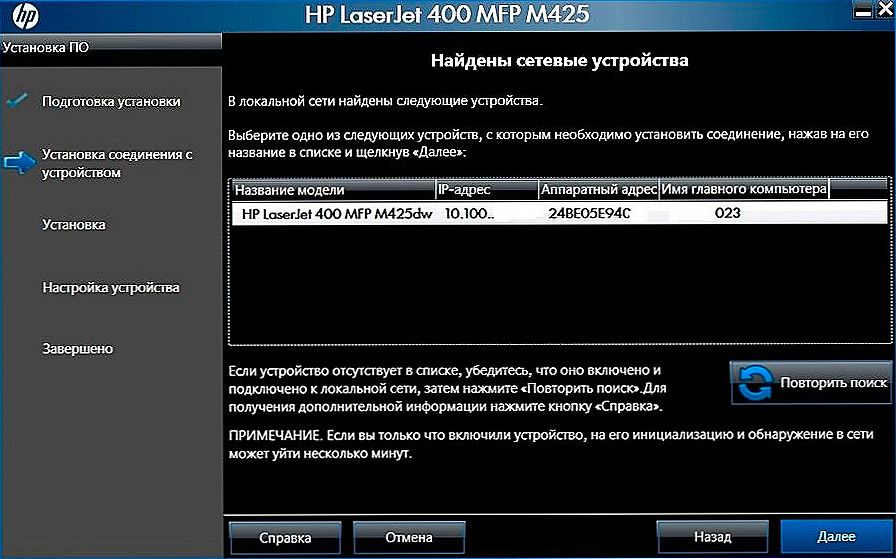Screen dimensions: 896x559
Task: Click the Найдены сетевые устройства heading
Action: pos(559,61)
